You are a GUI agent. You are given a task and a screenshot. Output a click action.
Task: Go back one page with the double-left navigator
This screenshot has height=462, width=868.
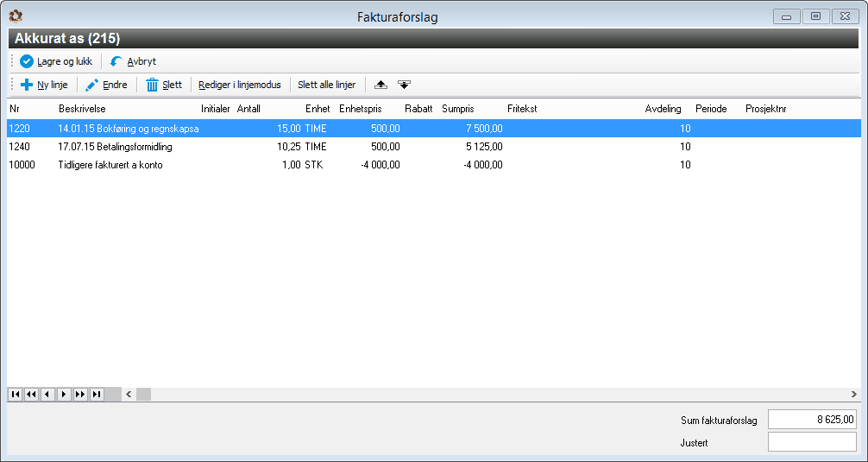[x=31, y=394]
